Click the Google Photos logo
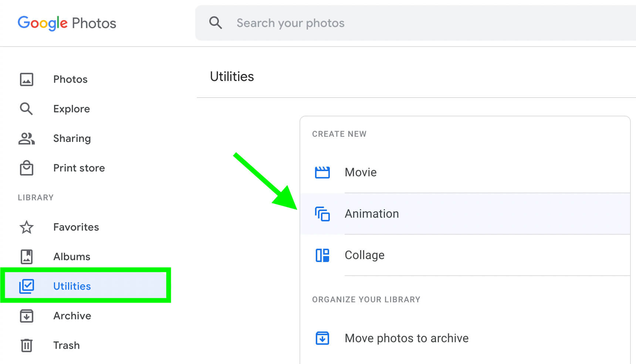Image resolution: width=636 pixels, height=364 pixels. pos(67,23)
